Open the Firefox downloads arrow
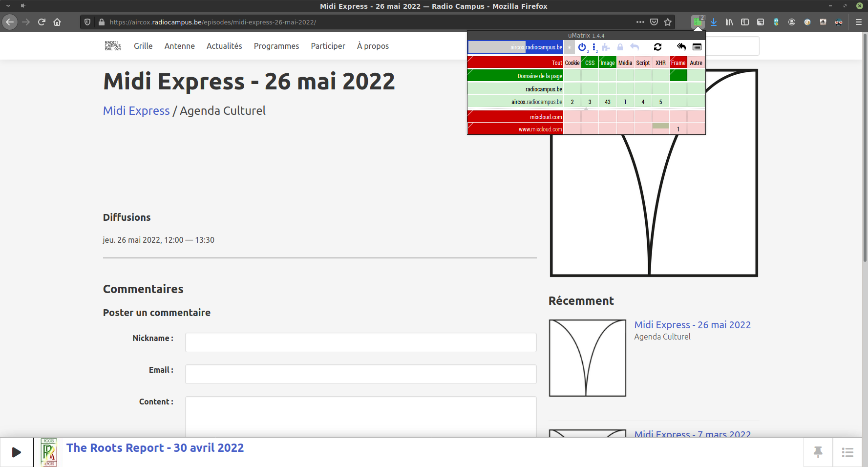The height and width of the screenshot is (467, 868). 714,22
